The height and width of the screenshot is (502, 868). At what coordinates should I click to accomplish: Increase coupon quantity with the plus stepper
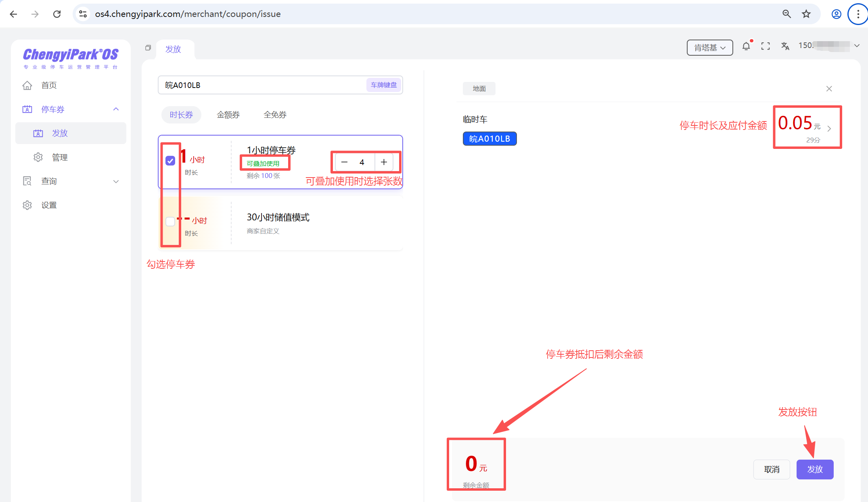[383, 162]
